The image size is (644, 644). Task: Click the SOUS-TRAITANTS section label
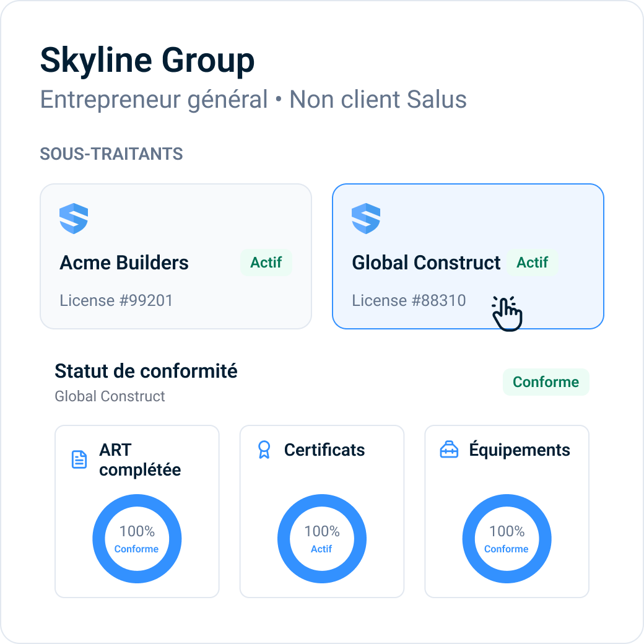[x=111, y=154]
